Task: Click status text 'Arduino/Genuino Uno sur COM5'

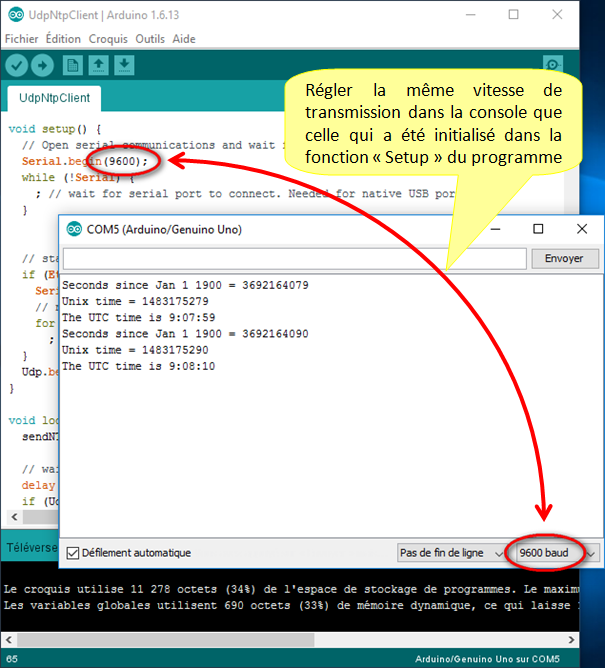Action: pos(487,659)
